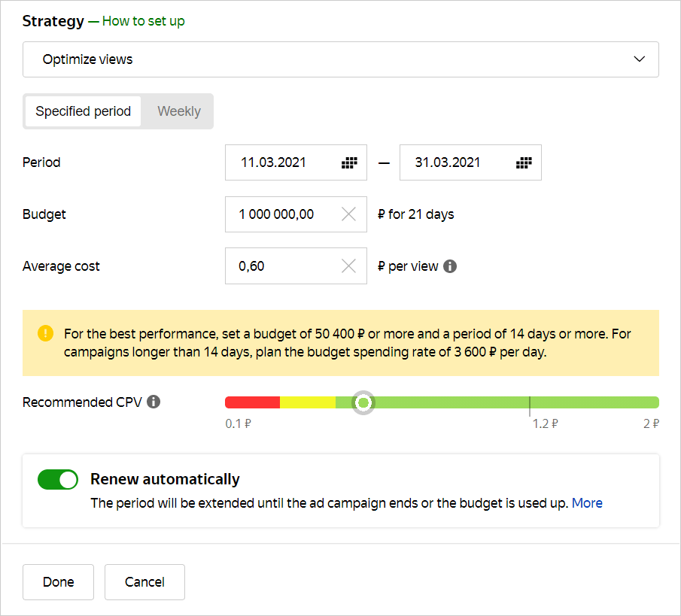681x616 pixels.
Task: Open the More link about renewal
Action: (587, 503)
